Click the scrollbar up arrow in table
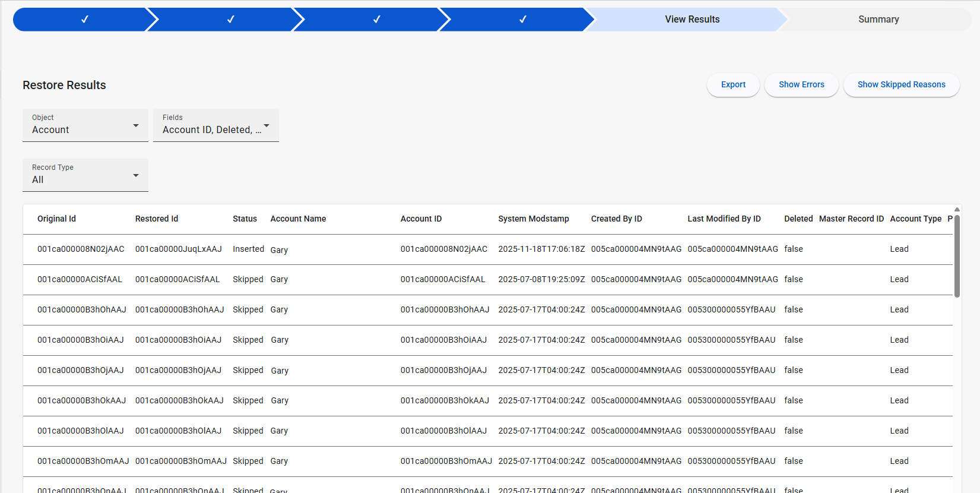This screenshot has width=980, height=493. coord(957,209)
